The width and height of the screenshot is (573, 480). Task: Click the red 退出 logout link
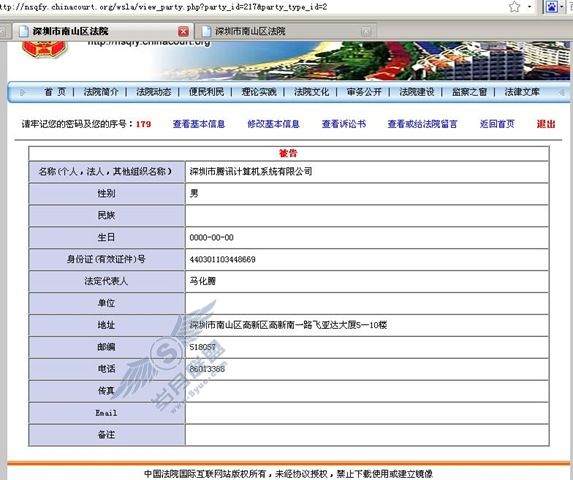546,124
